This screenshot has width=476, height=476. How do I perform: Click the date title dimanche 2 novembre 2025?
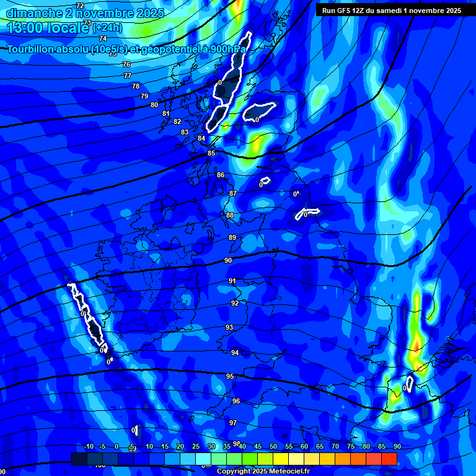[x=85, y=12]
